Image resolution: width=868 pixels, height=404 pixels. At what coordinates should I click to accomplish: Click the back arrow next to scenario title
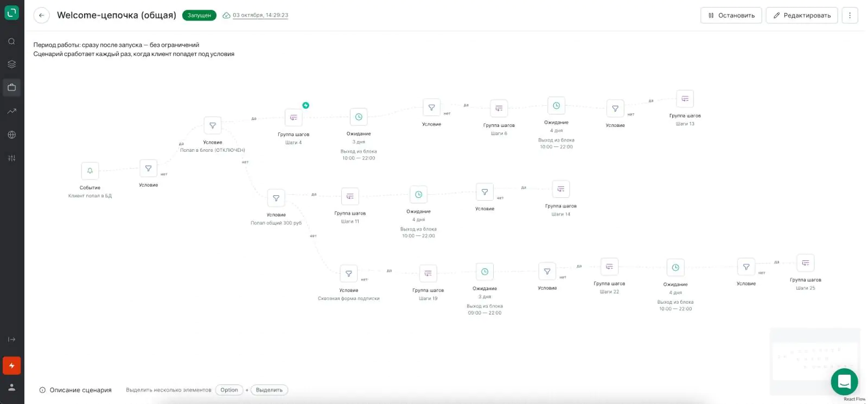tap(42, 15)
